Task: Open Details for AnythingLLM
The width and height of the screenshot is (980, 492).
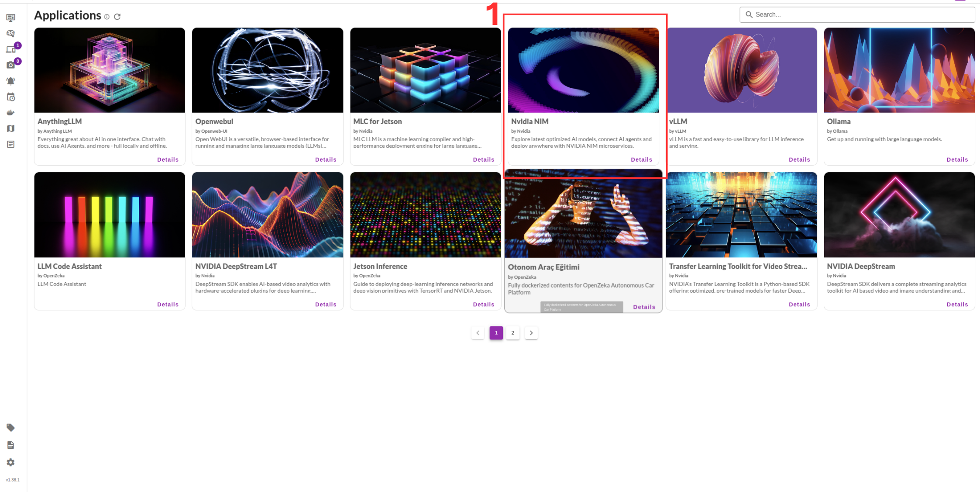Action: (168, 159)
